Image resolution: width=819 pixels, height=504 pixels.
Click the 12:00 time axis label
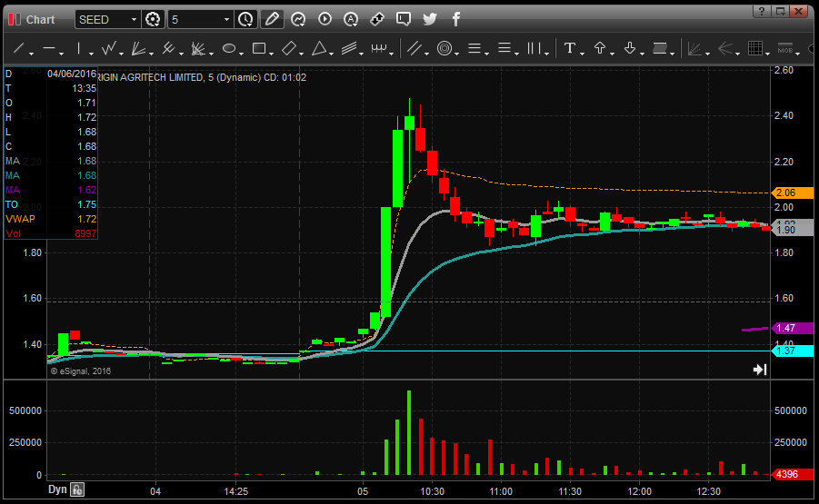639,491
